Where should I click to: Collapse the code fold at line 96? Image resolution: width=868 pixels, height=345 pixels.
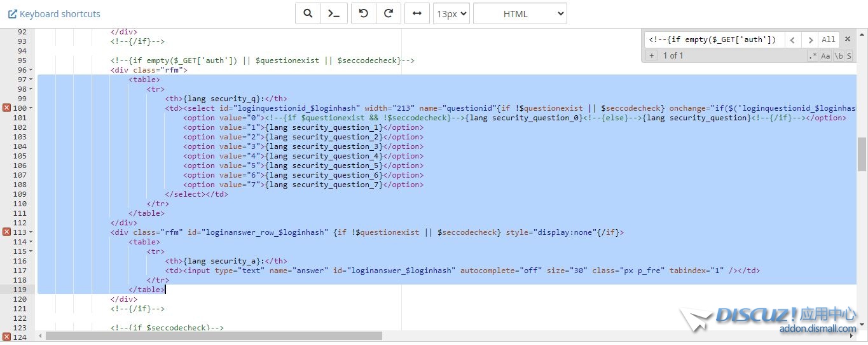point(31,70)
